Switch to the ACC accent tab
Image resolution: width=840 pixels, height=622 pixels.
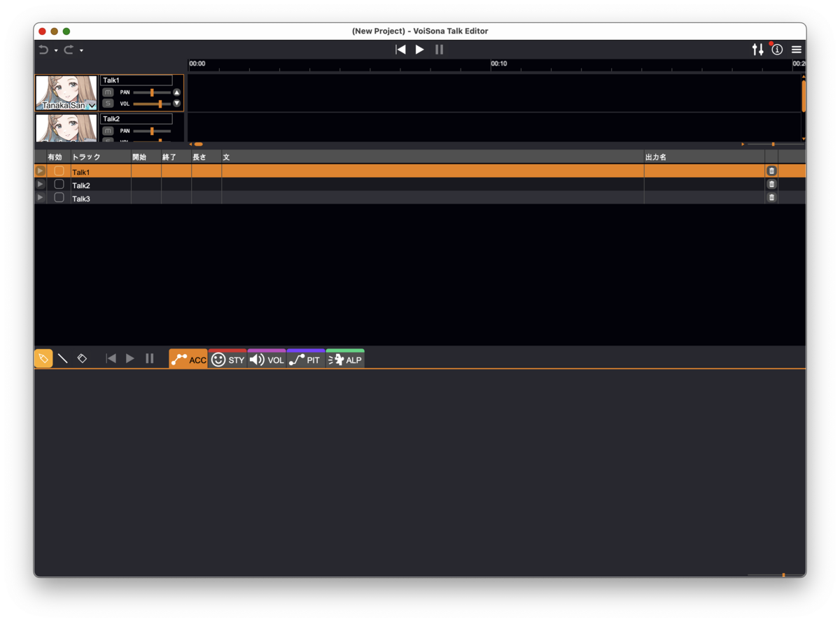tap(188, 359)
